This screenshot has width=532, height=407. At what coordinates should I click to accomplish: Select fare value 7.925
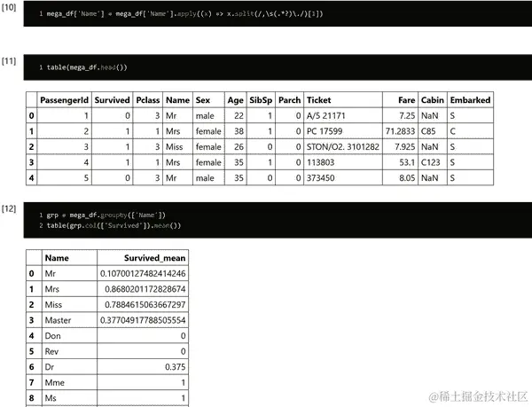click(x=405, y=147)
